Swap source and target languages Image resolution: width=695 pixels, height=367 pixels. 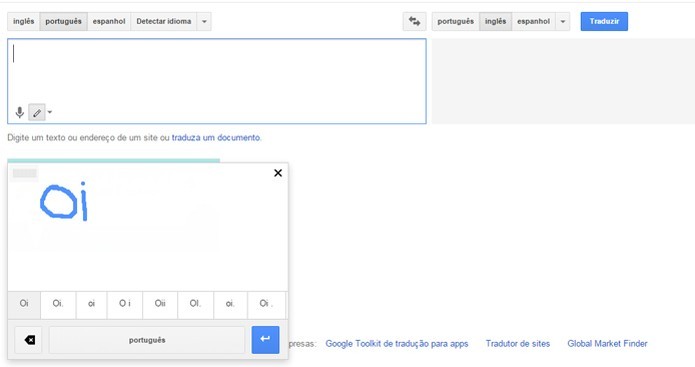[414, 21]
